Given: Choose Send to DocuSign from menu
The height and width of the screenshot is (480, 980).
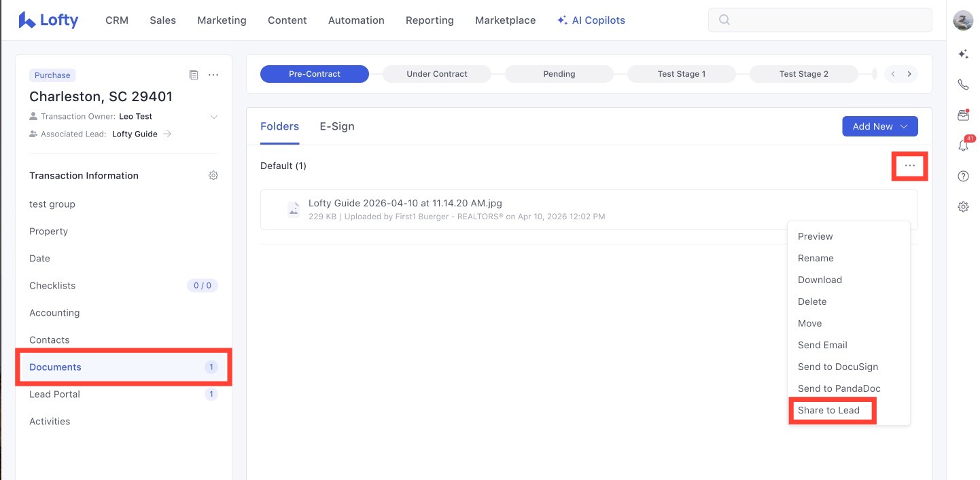Looking at the screenshot, I should click(x=837, y=367).
